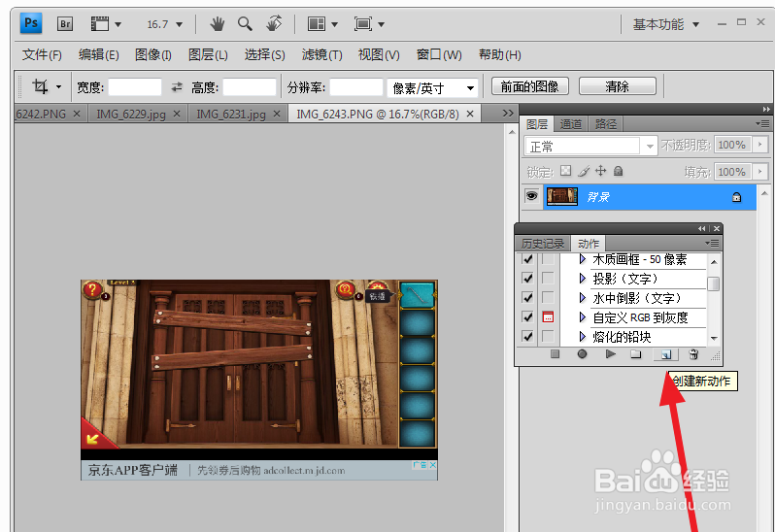Image resolution: width=775 pixels, height=532 pixels.
Task: Switch to the IMG_6229.jpg document tab
Action: [131, 115]
